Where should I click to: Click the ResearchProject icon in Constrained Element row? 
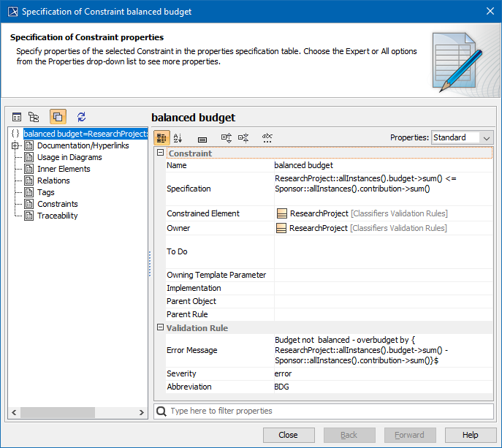281,213
